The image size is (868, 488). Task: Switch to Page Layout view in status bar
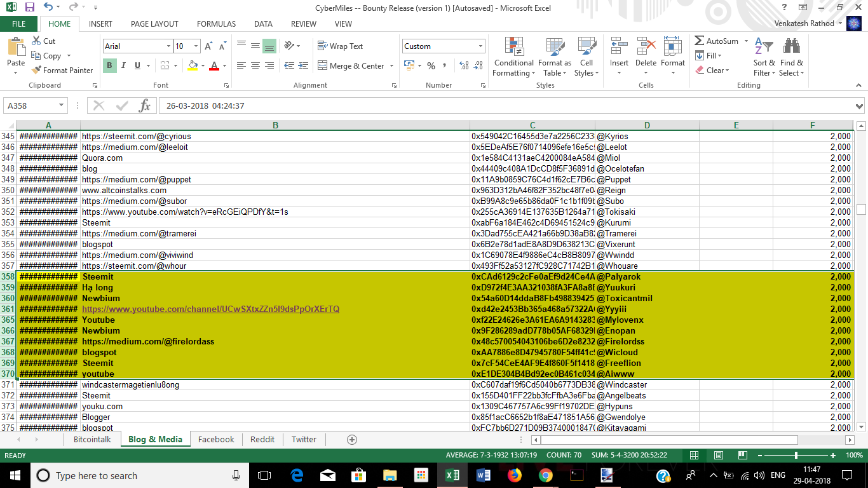(718, 456)
